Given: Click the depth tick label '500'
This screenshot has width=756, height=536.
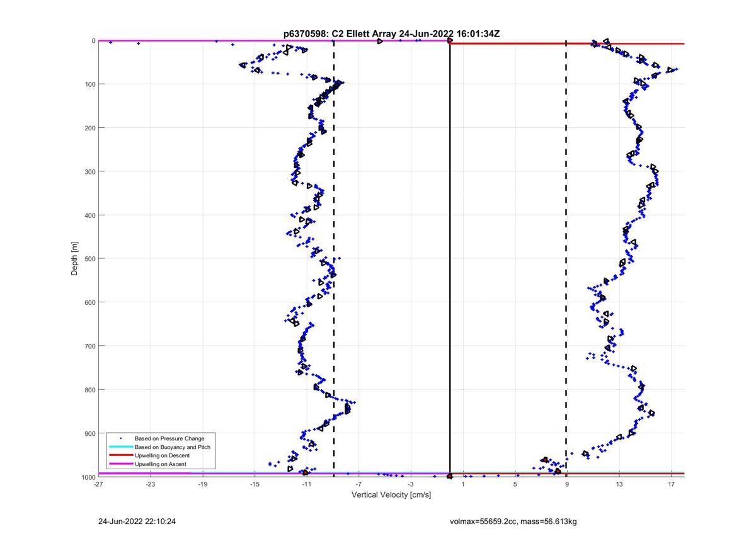Looking at the screenshot, I should click(x=89, y=259).
